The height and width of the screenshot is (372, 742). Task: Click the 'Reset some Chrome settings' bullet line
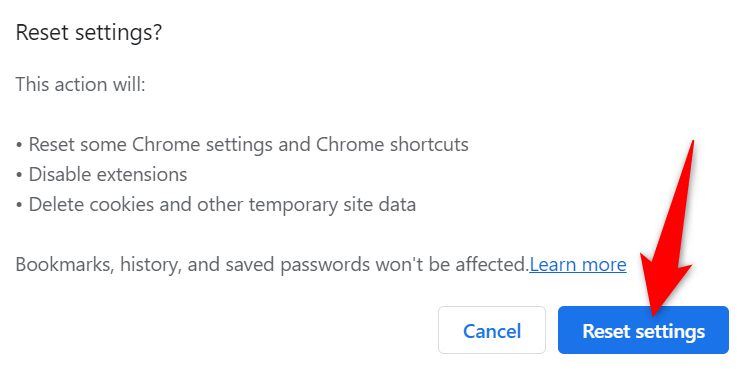tap(242, 144)
